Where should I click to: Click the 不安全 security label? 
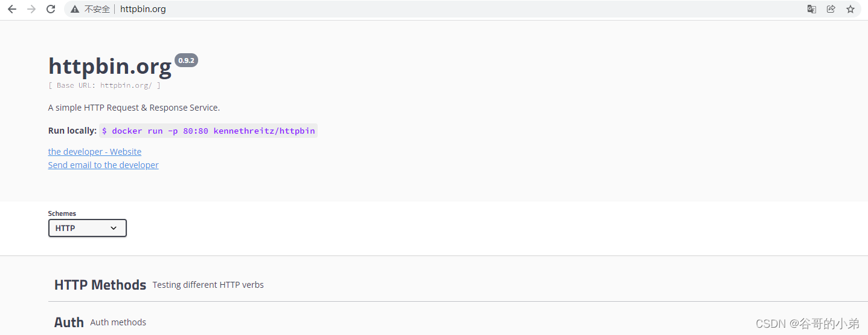(x=97, y=9)
